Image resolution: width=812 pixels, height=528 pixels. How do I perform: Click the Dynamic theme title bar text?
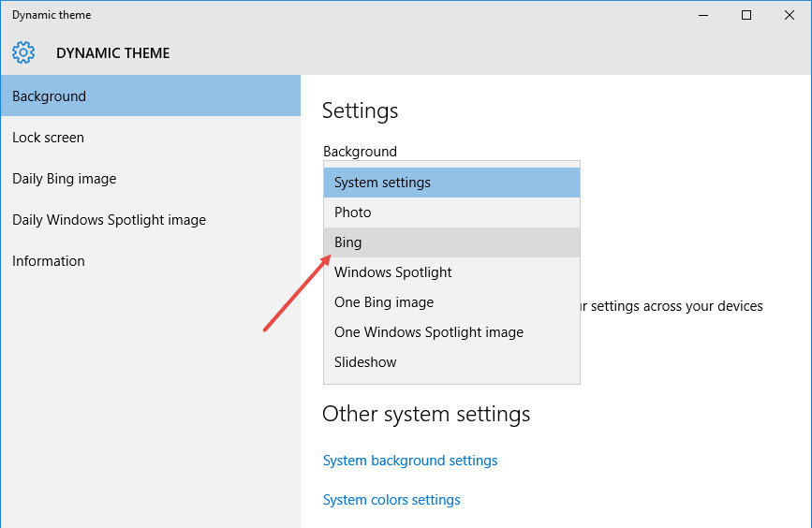click(52, 15)
